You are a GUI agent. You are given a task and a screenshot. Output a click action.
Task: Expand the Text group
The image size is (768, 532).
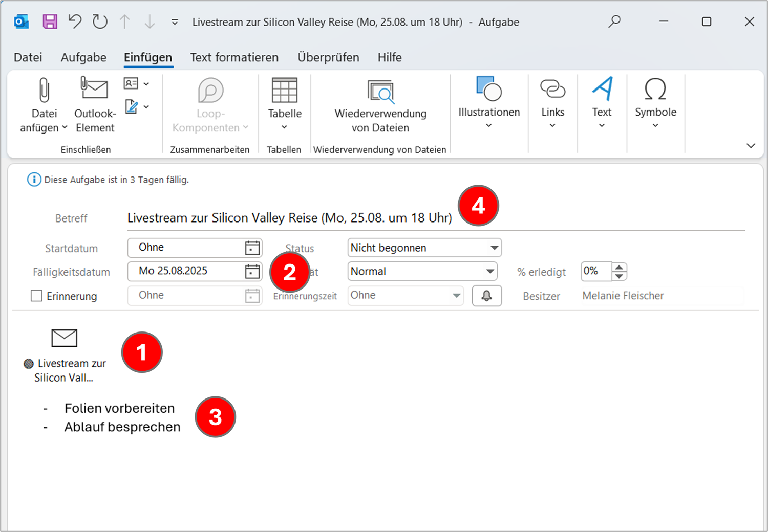coord(602,103)
